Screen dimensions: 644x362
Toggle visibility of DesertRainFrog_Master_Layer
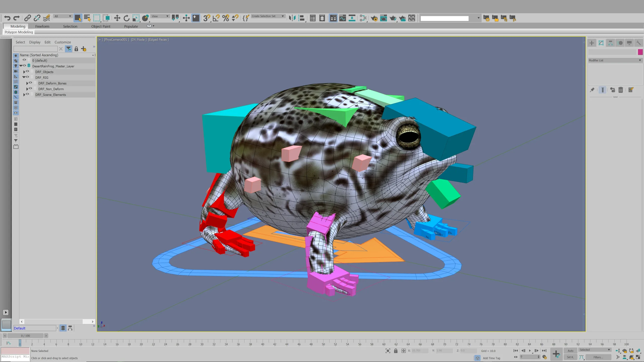click(x=24, y=66)
